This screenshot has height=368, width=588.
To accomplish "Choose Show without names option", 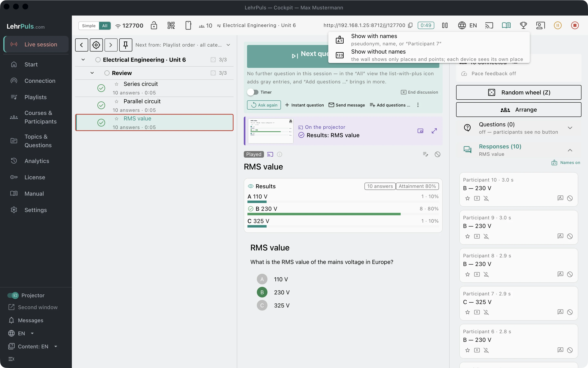I will tap(429, 55).
